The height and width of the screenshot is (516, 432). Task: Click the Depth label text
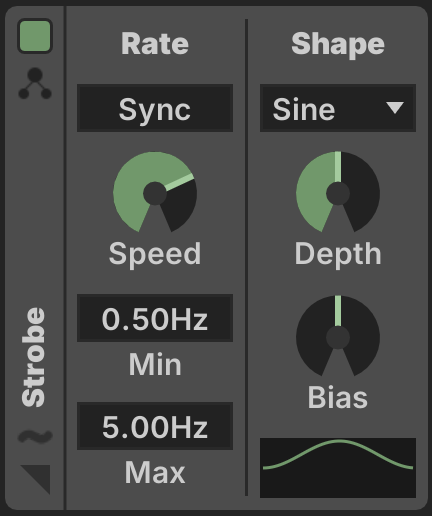(x=338, y=254)
